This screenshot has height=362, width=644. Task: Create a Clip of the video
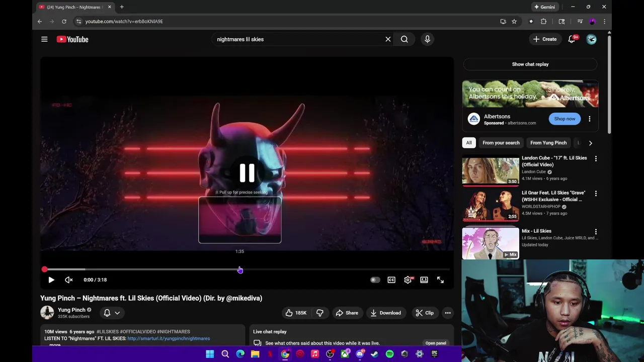pos(425,313)
